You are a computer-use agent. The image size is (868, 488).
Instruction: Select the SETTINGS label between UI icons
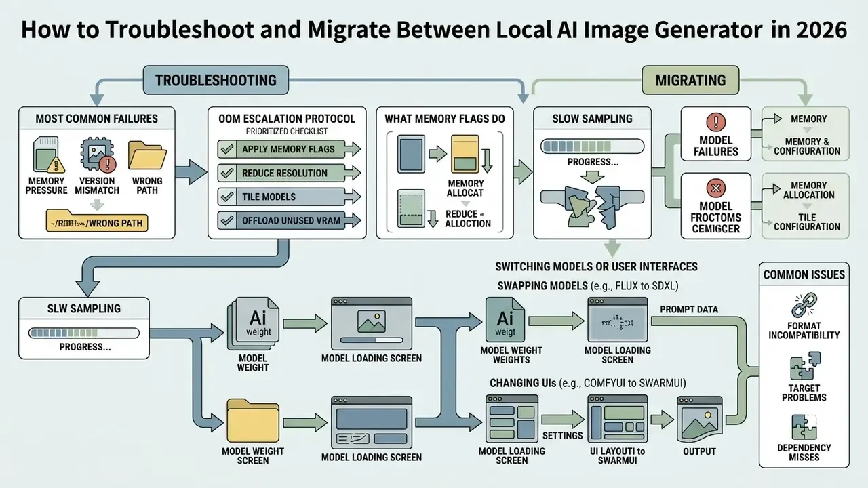pos(562,436)
